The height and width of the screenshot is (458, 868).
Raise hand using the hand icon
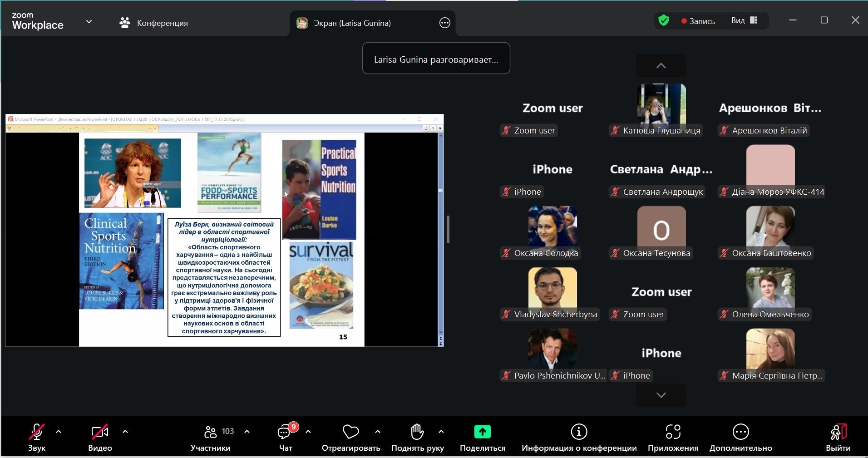click(417, 432)
